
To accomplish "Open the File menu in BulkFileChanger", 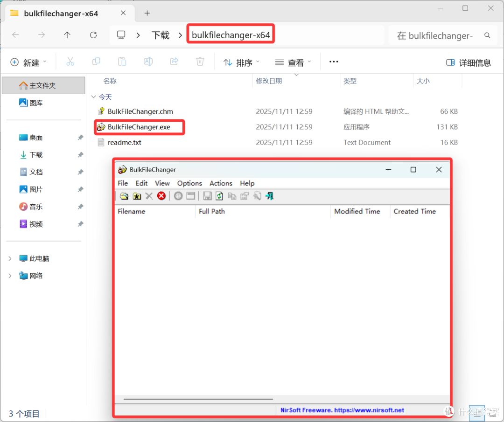I will point(123,183).
